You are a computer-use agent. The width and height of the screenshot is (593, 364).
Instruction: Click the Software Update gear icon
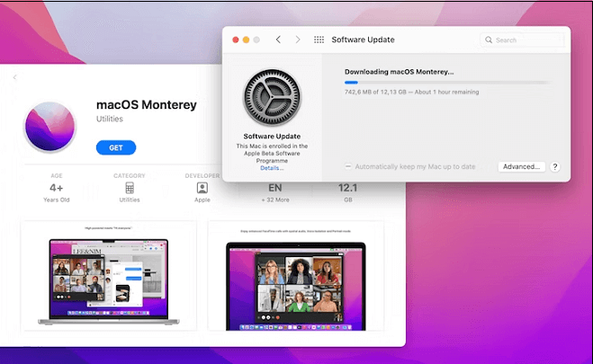click(x=272, y=97)
